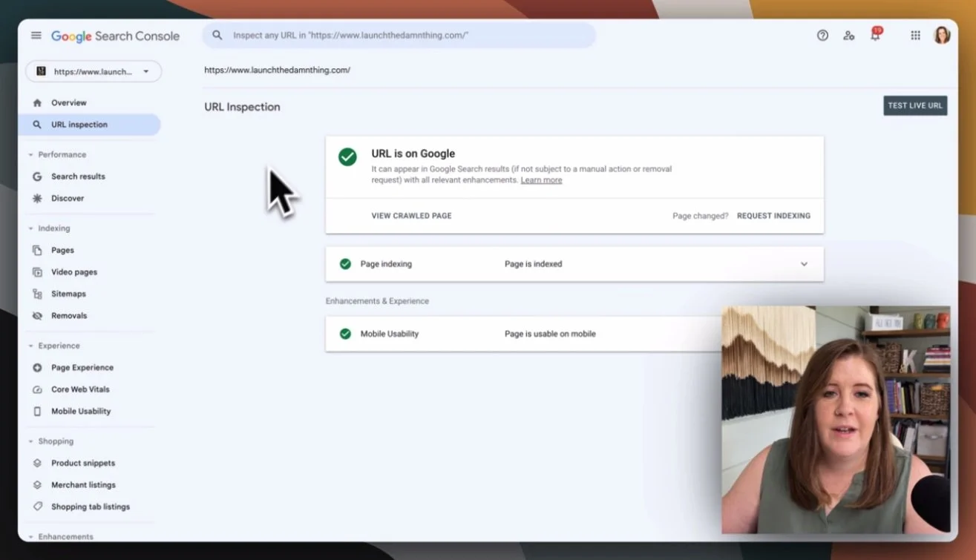The image size is (976, 560).
Task: Click the Google Search Console logo
Action: [x=115, y=36]
